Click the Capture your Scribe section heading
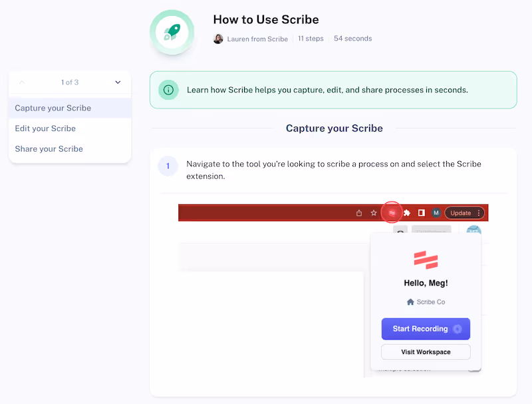Image resolution: width=532 pixels, height=404 pixels. click(334, 128)
